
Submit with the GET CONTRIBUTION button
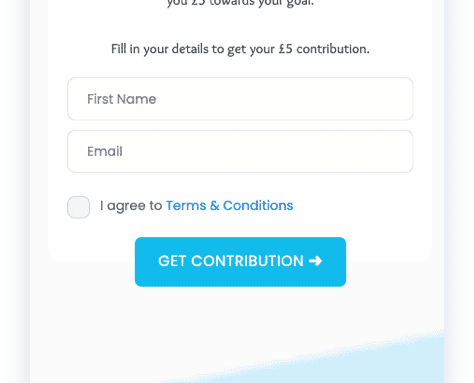coord(240,262)
